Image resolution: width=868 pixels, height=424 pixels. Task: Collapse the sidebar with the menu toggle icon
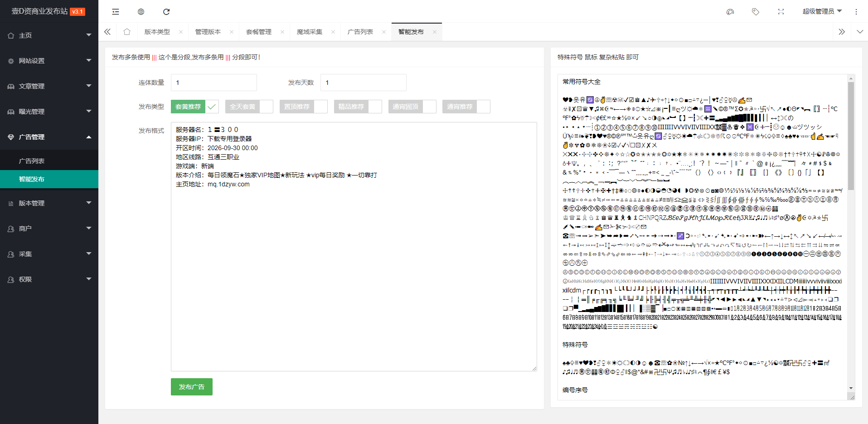coord(116,12)
